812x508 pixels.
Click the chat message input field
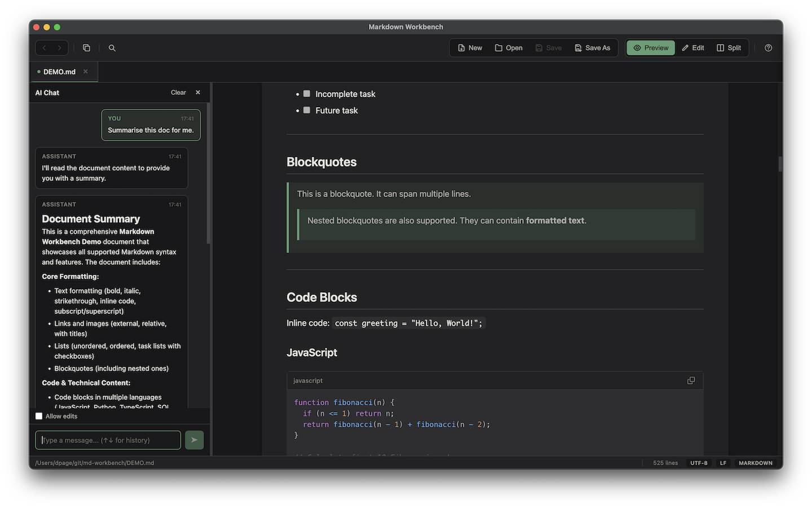107,440
